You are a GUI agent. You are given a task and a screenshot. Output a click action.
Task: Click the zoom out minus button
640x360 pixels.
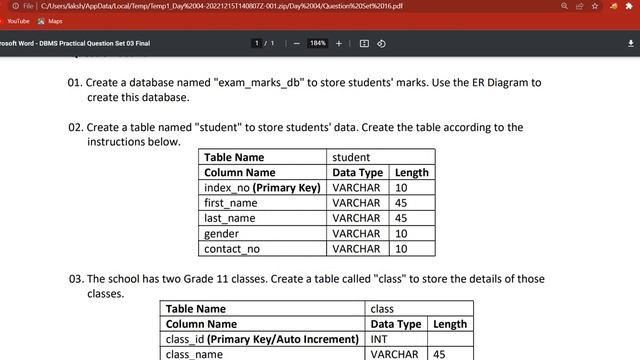point(297,44)
